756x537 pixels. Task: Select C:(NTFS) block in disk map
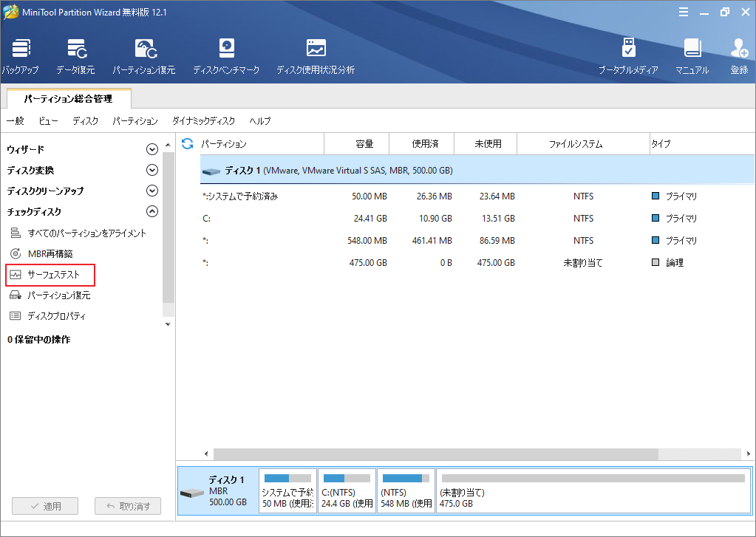click(347, 490)
